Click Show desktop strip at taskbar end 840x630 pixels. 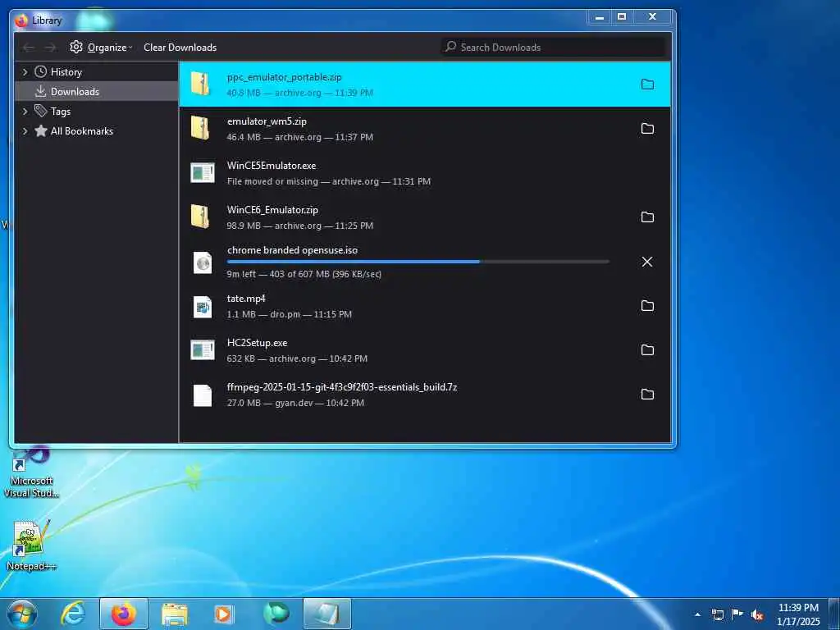click(834, 614)
